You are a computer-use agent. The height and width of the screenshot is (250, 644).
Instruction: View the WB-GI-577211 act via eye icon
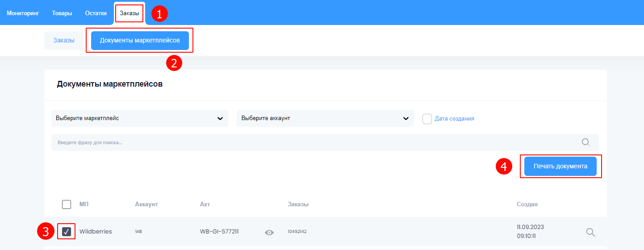269,232
